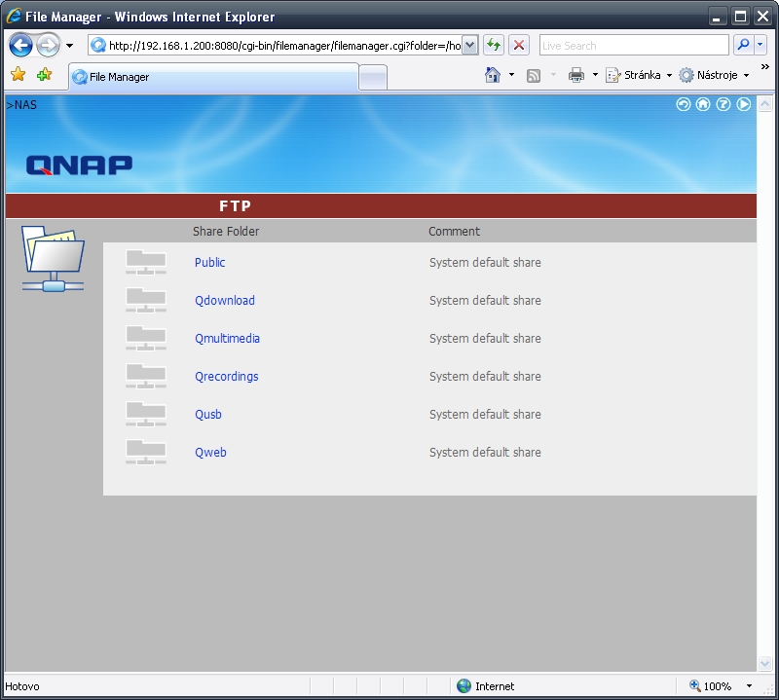The width and height of the screenshot is (779, 700).
Task: Click the Internet zone globe icon
Action: pyautogui.click(x=464, y=686)
